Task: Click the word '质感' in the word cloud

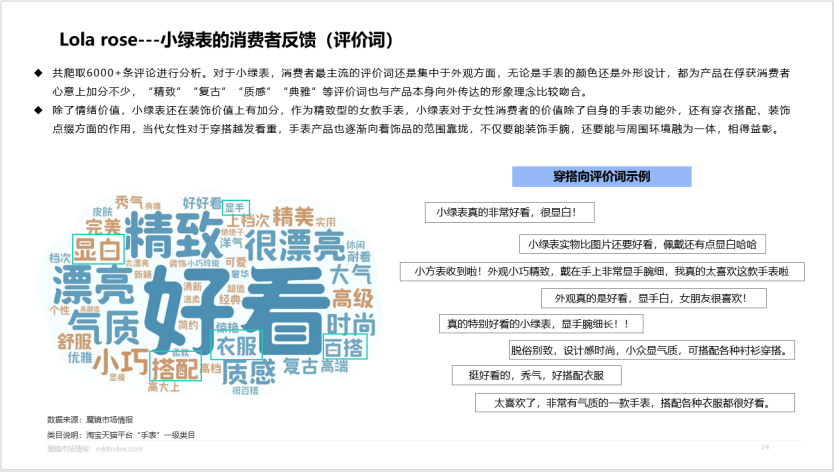Action: click(248, 372)
